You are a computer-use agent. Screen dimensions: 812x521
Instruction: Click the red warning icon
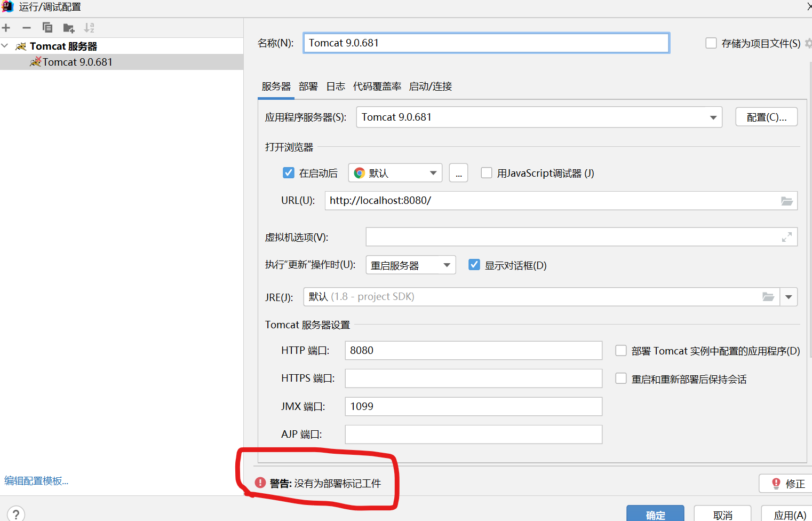pos(260,483)
